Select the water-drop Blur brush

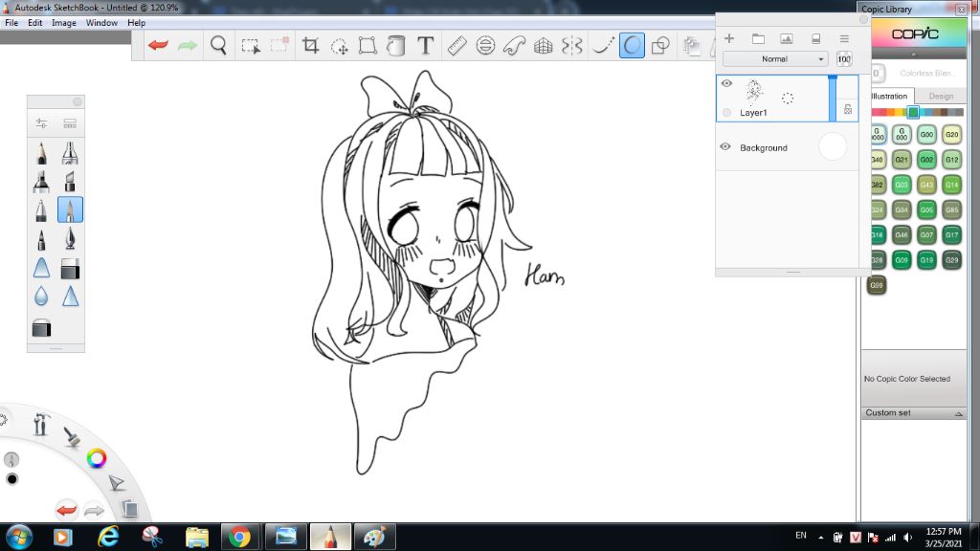[41, 297]
